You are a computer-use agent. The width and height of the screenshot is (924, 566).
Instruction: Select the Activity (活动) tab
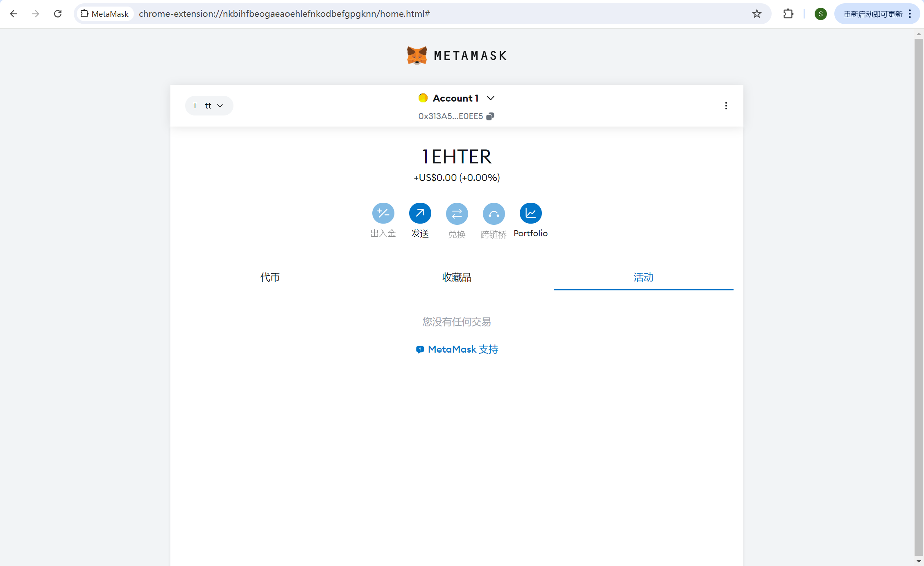(x=643, y=277)
